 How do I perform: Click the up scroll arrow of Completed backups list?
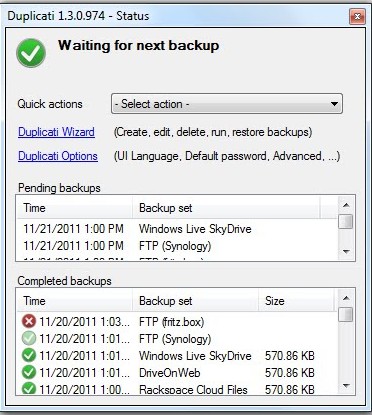[x=346, y=298]
